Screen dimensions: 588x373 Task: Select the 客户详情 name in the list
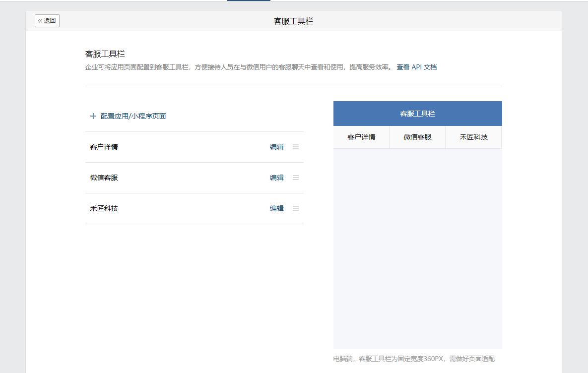pyautogui.click(x=104, y=147)
